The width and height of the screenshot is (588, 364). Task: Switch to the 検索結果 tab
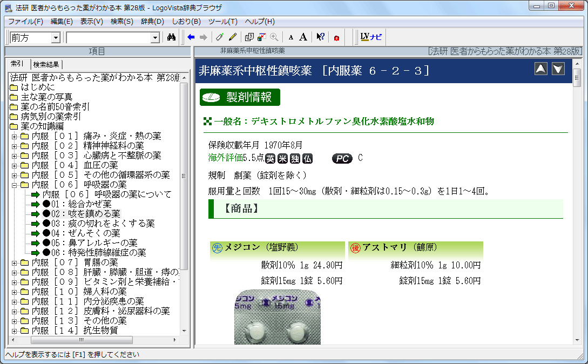pyautogui.click(x=47, y=64)
